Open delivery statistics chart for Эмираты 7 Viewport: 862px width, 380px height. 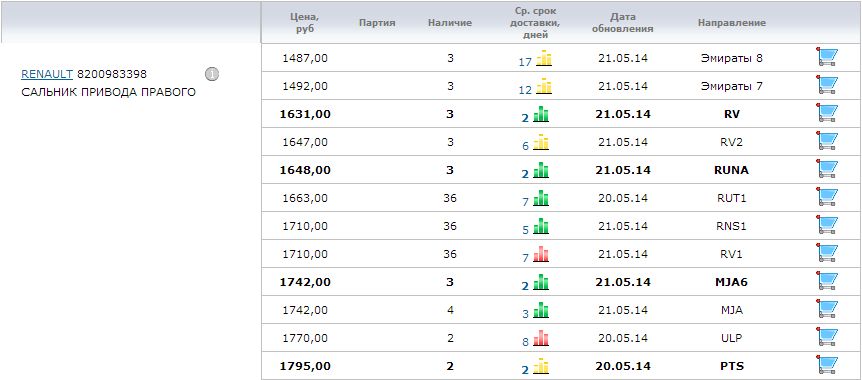click(544, 86)
